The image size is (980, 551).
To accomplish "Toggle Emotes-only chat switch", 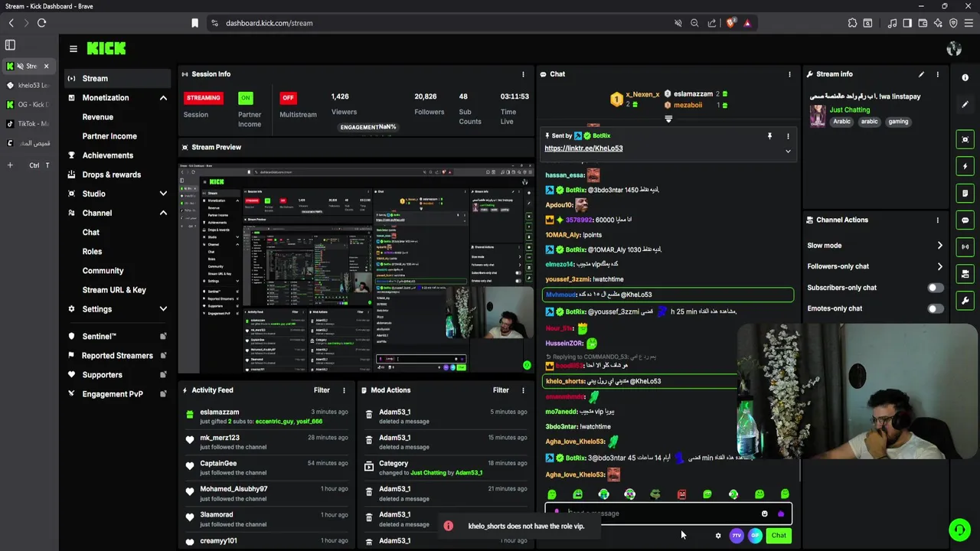I will pyautogui.click(x=936, y=308).
